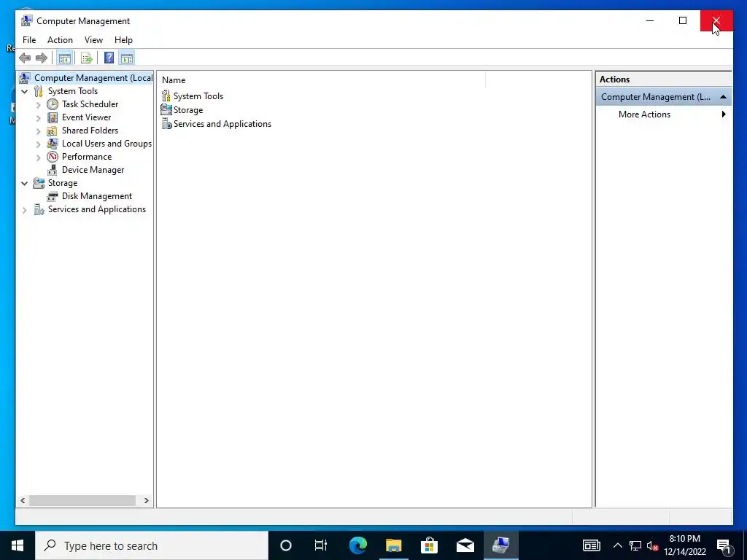Open the Mail app from the taskbar

coord(465,545)
